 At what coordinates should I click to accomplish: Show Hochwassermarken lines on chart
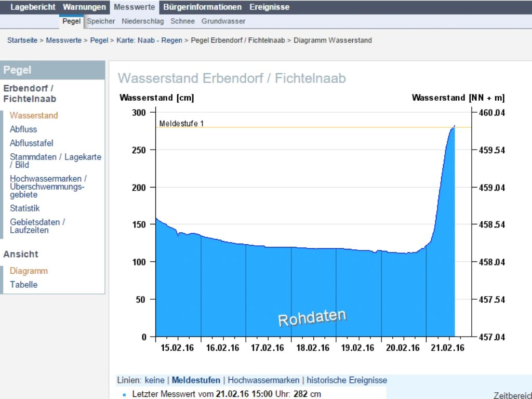(263, 380)
